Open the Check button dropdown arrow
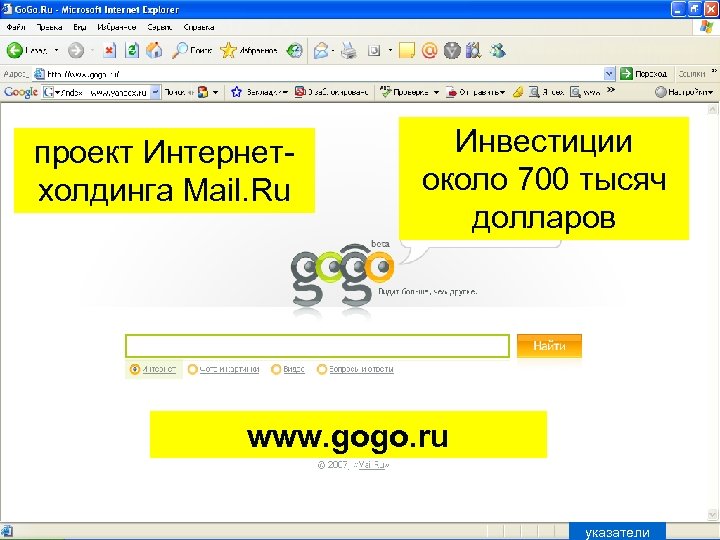The height and width of the screenshot is (540, 720). click(436, 92)
